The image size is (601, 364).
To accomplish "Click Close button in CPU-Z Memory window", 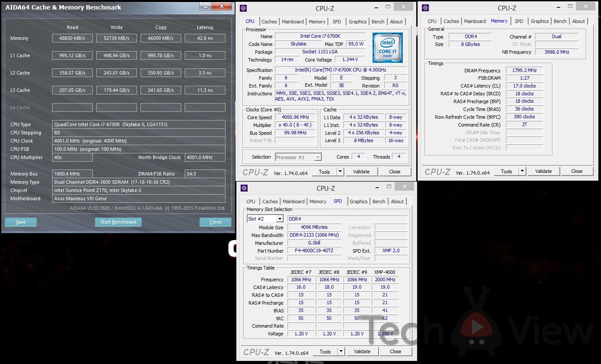I will click(577, 171).
